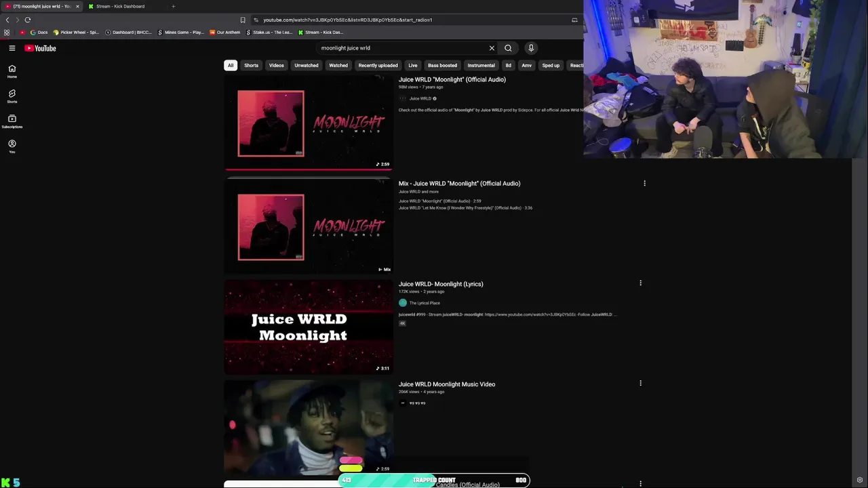
Task: Open Mix - Juice WRLD "Moonlight" title
Action: pos(460,183)
